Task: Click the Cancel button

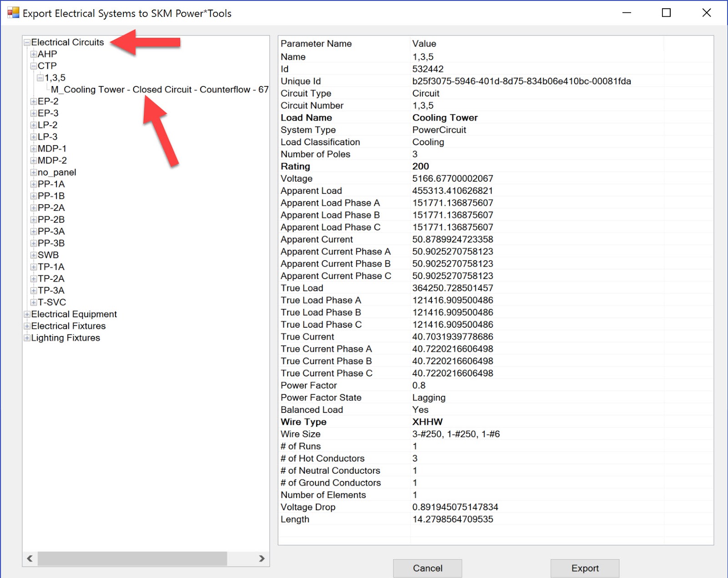Action: click(427, 568)
